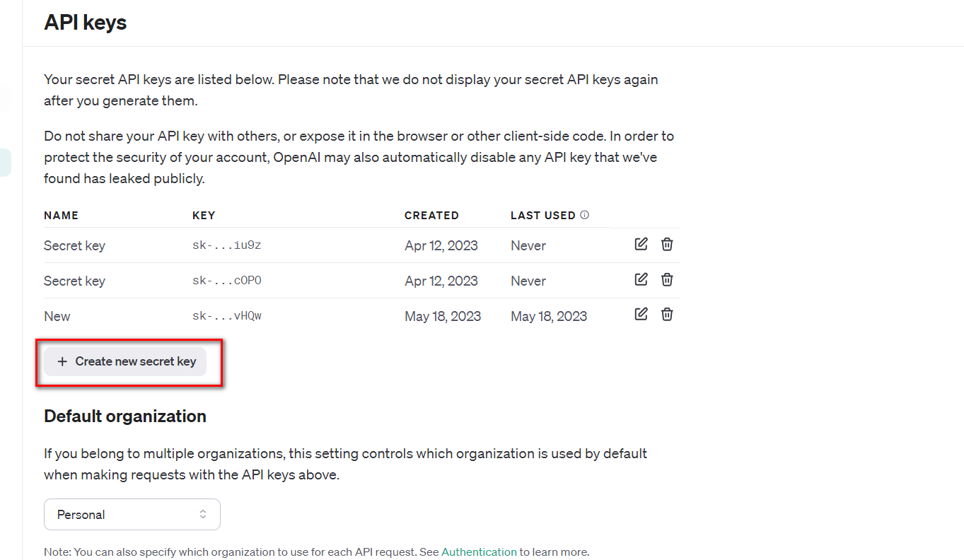Open the Personal organization dropdown
The height and width of the screenshot is (560, 964).
[132, 515]
